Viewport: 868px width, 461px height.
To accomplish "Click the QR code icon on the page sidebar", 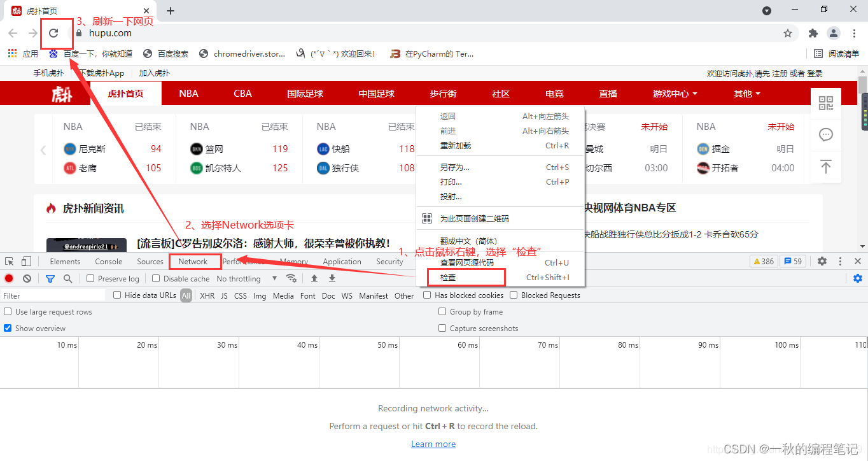I will pos(826,103).
